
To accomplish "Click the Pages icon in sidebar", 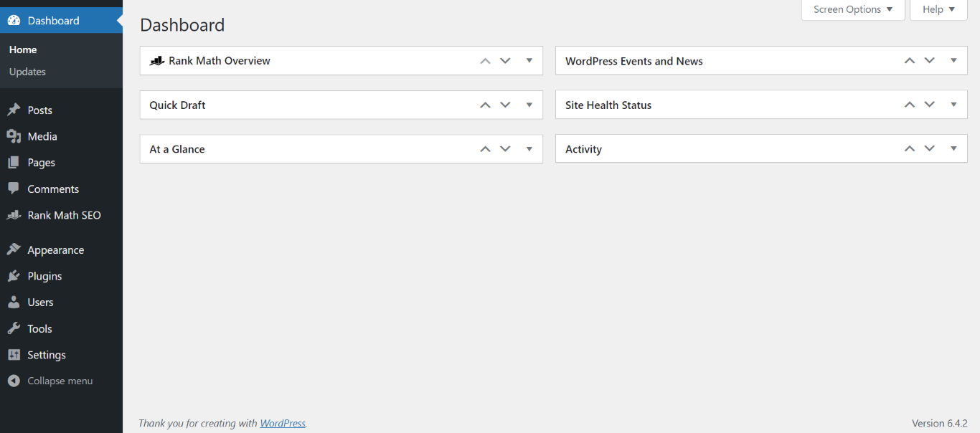I will (14, 163).
